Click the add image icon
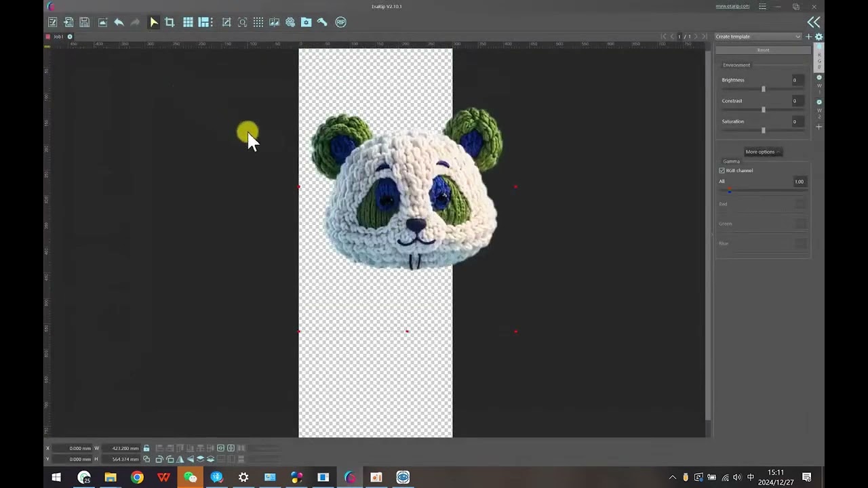The width and height of the screenshot is (868, 488). click(102, 22)
